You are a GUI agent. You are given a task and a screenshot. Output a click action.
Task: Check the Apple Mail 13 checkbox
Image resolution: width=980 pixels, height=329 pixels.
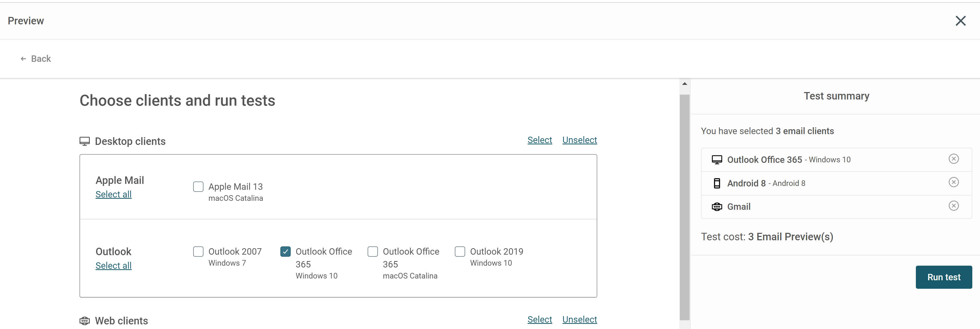point(198,187)
